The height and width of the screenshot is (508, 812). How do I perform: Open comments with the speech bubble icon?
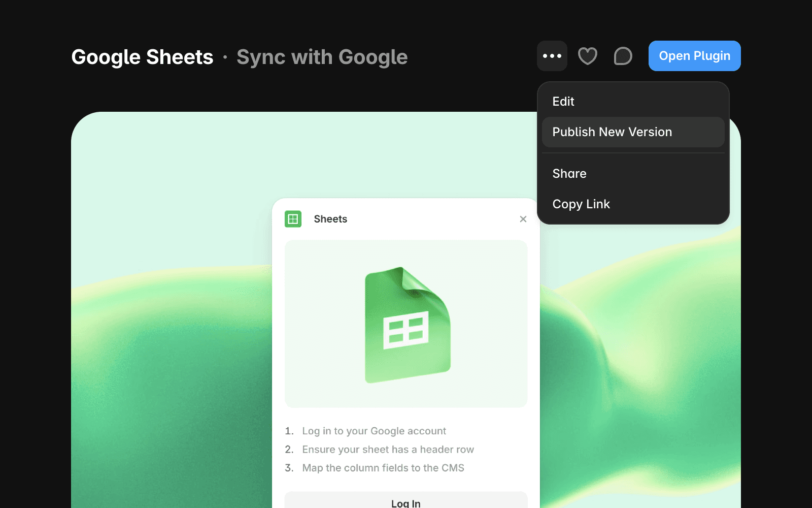tap(623, 56)
